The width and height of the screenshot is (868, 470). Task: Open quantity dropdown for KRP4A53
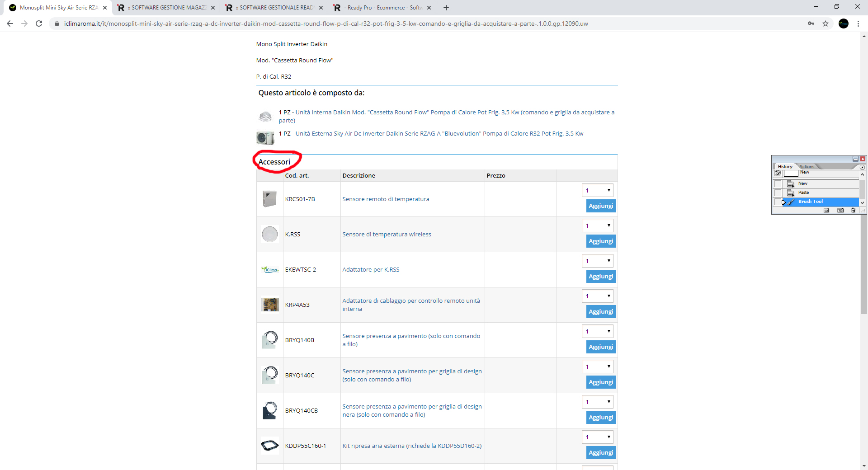pos(598,296)
